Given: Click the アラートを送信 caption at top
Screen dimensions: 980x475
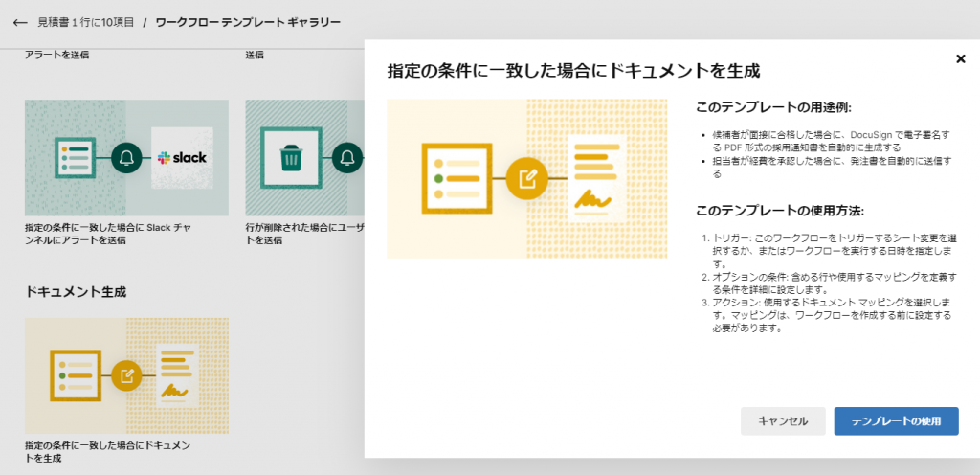Looking at the screenshot, I should coord(56,55).
